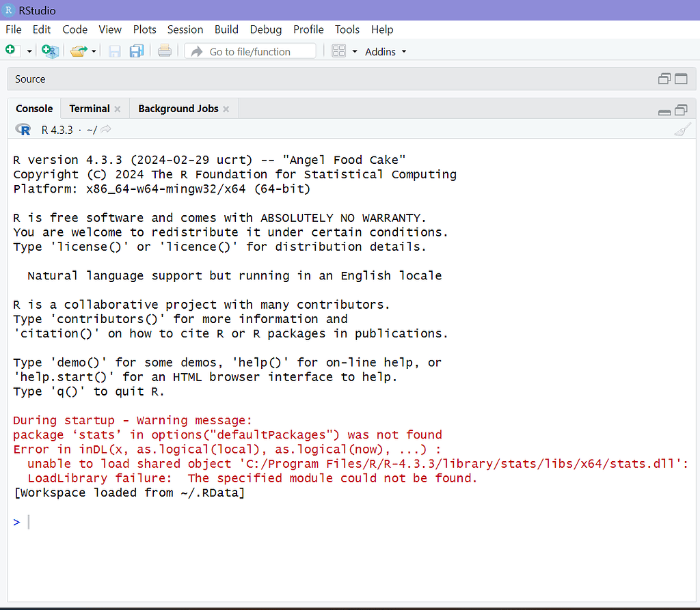Open the Session menu

(x=185, y=29)
